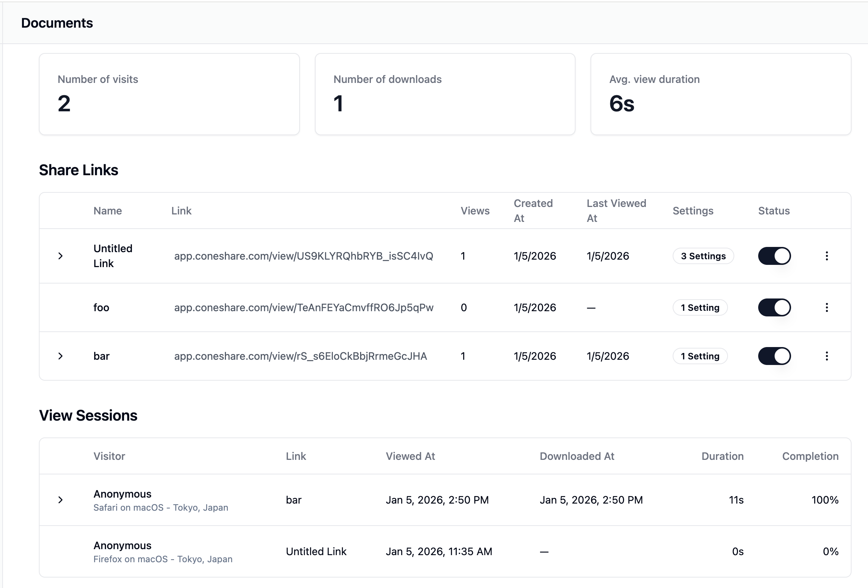
Task: Open the kebab menu for the foo link
Action: (827, 307)
